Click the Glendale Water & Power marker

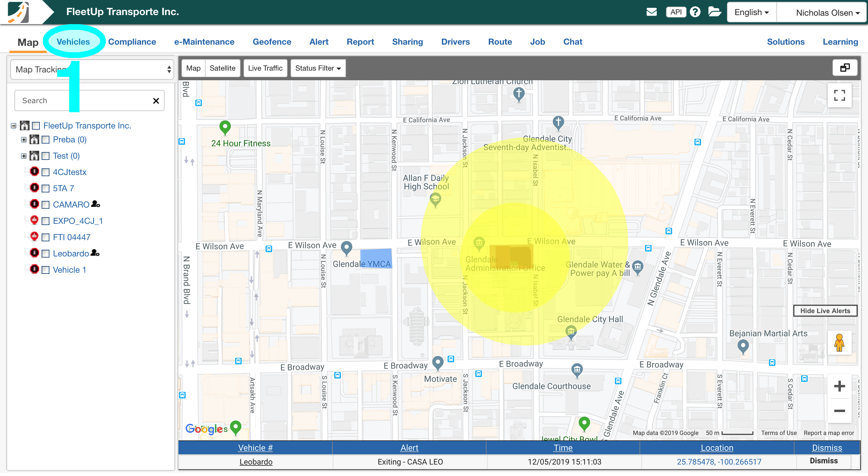(x=637, y=268)
